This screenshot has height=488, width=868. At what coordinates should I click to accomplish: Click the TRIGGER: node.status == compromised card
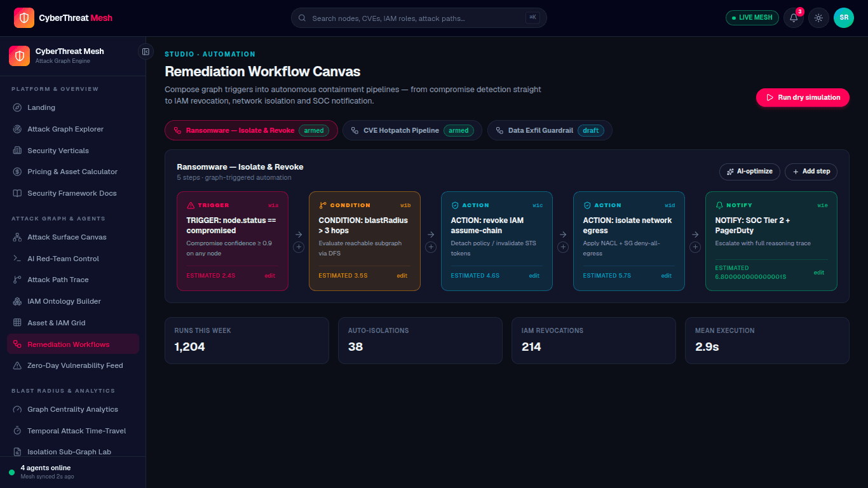pyautogui.click(x=233, y=241)
